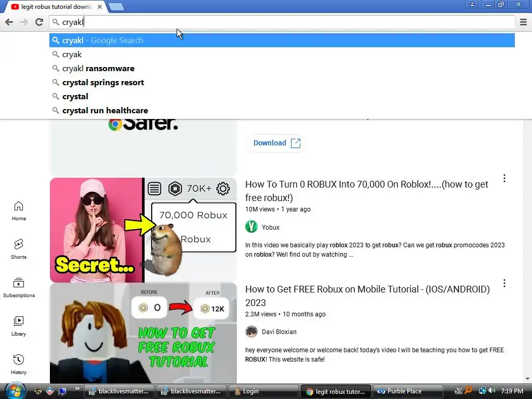
Task: Click the scrollbar down arrow
Action: point(527,379)
